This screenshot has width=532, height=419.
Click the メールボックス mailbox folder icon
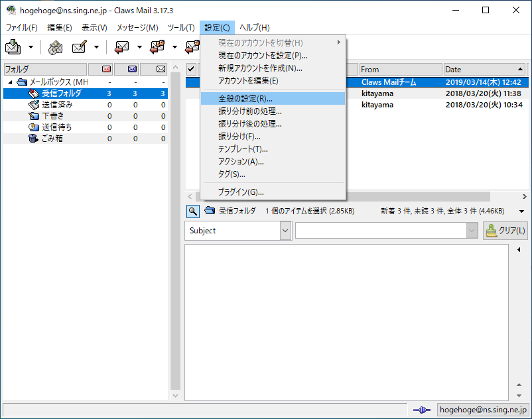[x=22, y=82]
